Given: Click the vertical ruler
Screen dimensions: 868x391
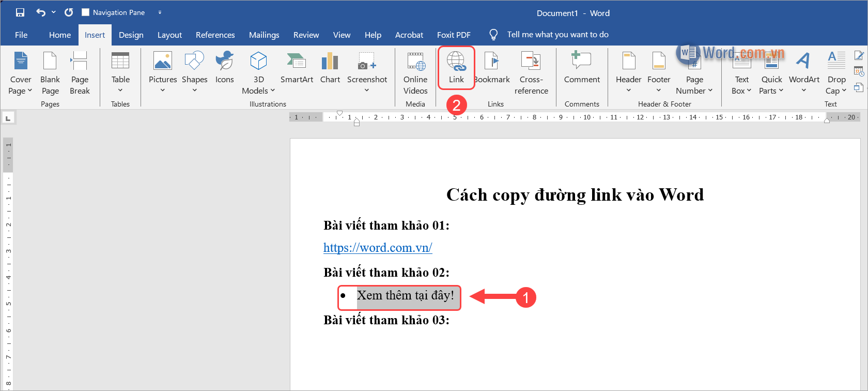Looking at the screenshot, I should click(x=8, y=264).
